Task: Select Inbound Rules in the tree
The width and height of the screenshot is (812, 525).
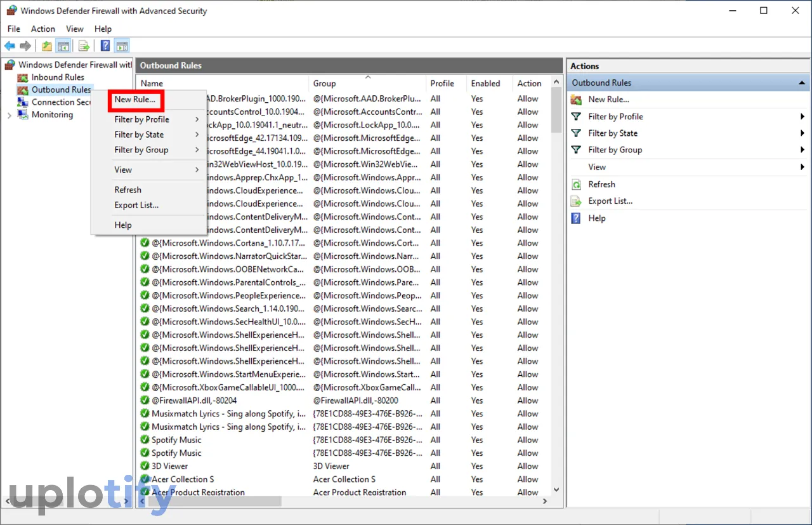Action: (x=58, y=77)
